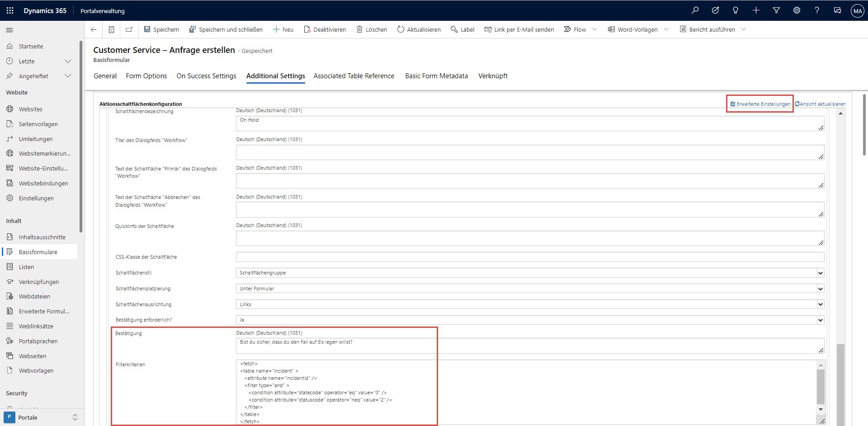Click Erweiterte Einstellungen link

[760, 104]
